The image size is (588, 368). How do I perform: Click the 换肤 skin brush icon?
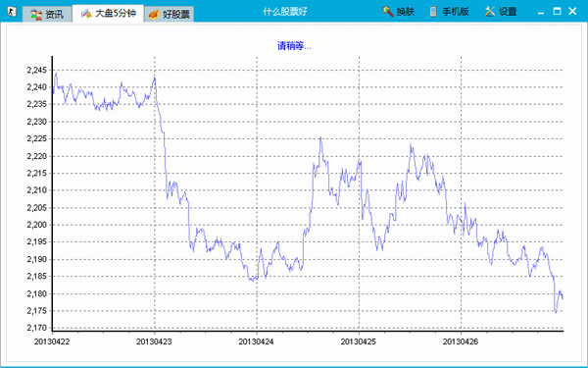click(388, 12)
